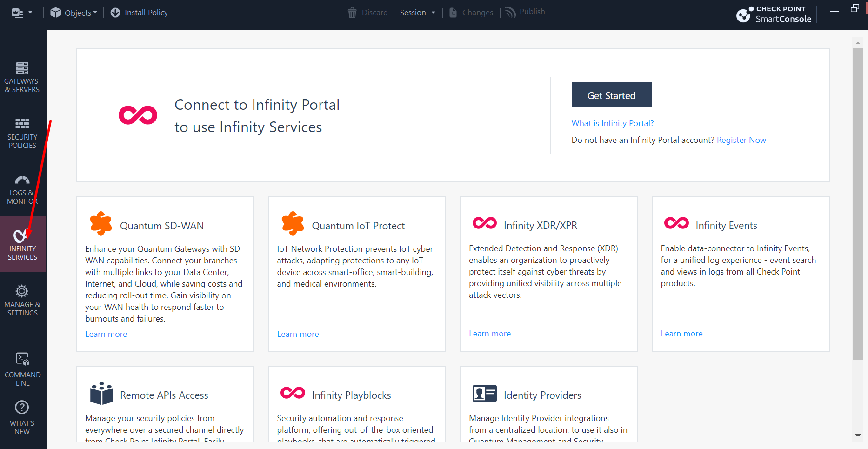The height and width of the screenshot is (449, 868).
Task: Select Infinity Services in sidebar
Action: click(22, 244)
